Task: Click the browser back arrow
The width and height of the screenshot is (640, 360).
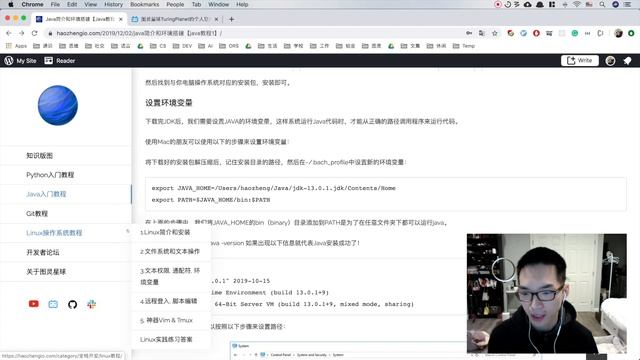Action: point(9,33)
